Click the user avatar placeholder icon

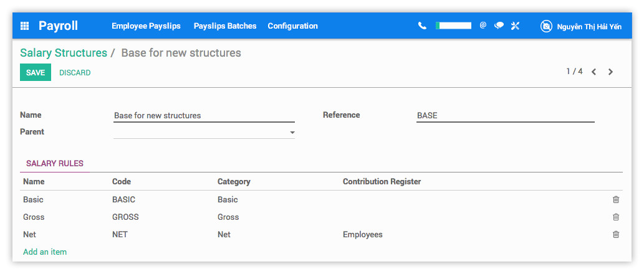tap(546, 26)
